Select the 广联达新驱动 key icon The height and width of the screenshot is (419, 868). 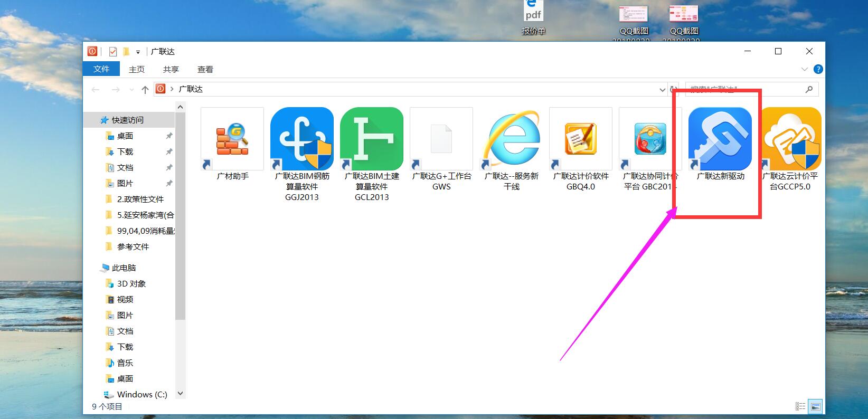coord(720,139)
